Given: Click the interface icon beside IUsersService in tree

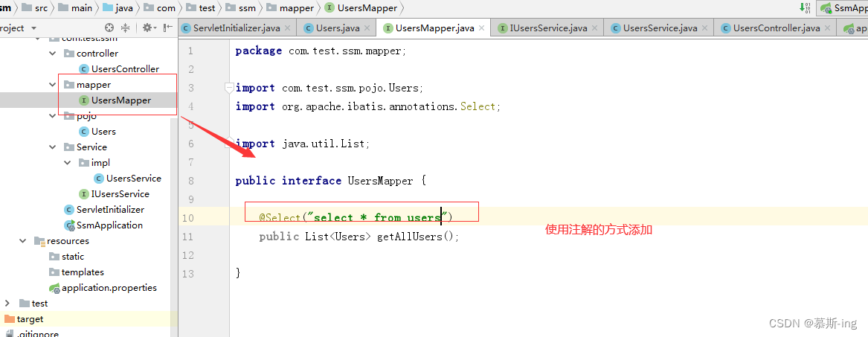Looking at the screenshot, I should pyautogui.click(x=84, y=193).
